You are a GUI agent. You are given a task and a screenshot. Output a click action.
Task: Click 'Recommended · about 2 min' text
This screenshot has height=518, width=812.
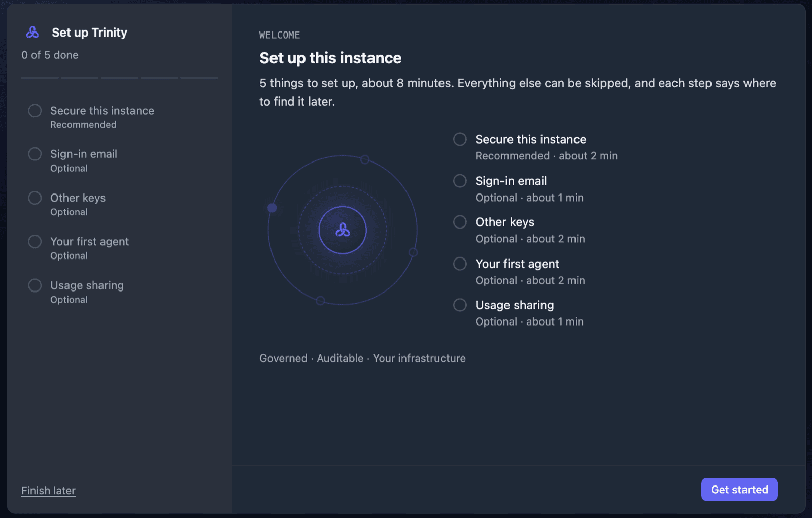[x=547, y=156]
